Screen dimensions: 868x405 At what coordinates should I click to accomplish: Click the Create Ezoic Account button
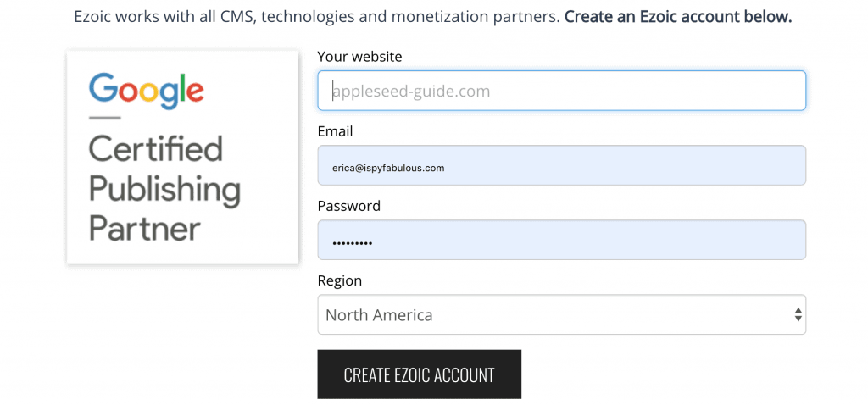419,374
